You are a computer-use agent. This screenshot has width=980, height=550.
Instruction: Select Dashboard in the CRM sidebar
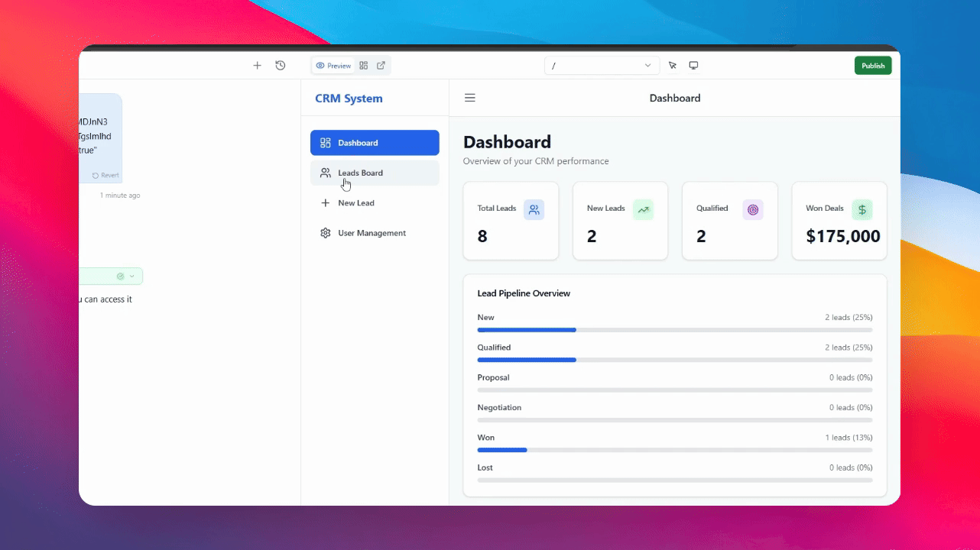tap(375, 143)
